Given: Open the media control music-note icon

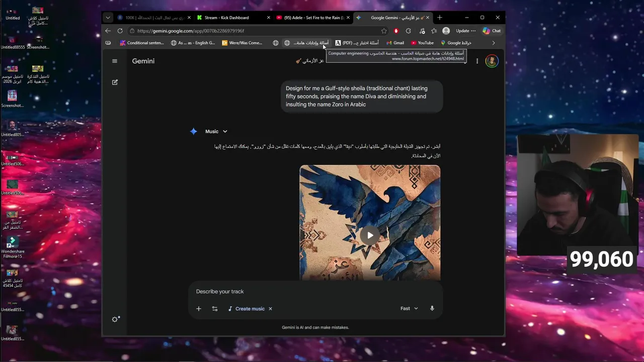Looking at the screenshot, I should point(422,31).
